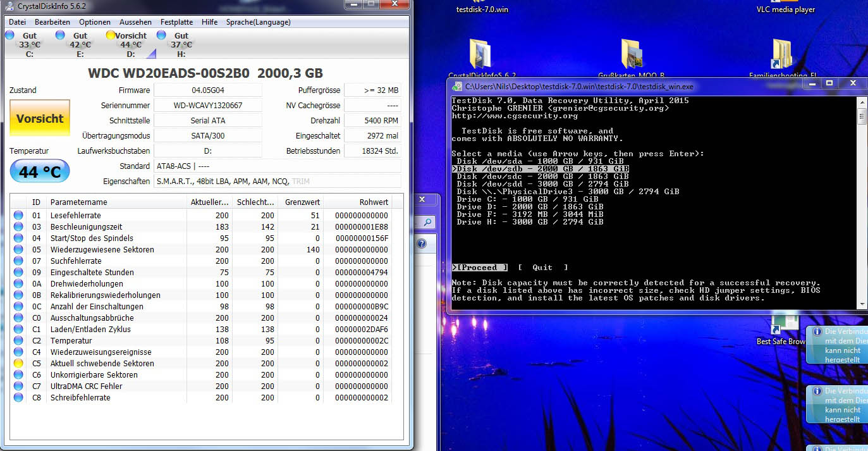
Task: Select the testdisk-7.0.win desktop icon
Action: (x=482, y=8)
